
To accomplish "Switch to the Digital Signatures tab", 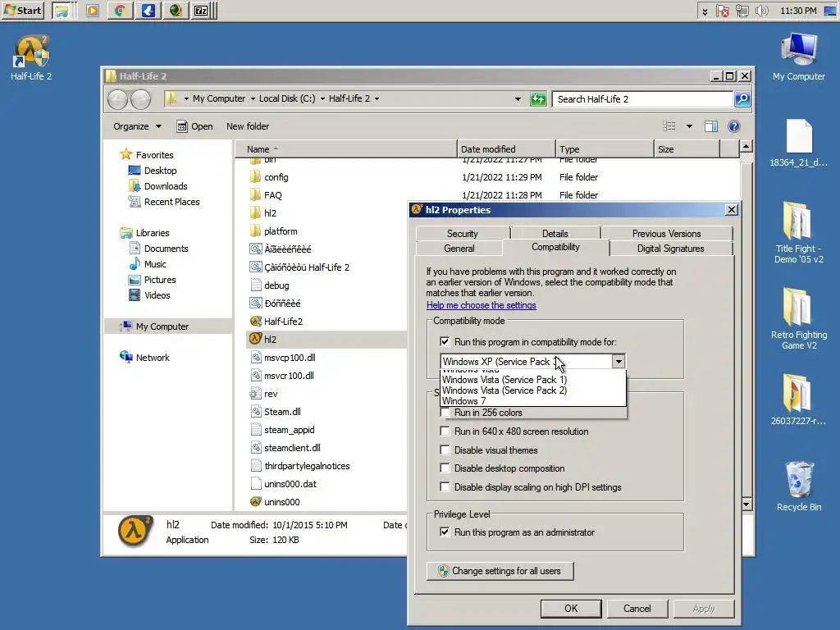I will pos(671,249).
